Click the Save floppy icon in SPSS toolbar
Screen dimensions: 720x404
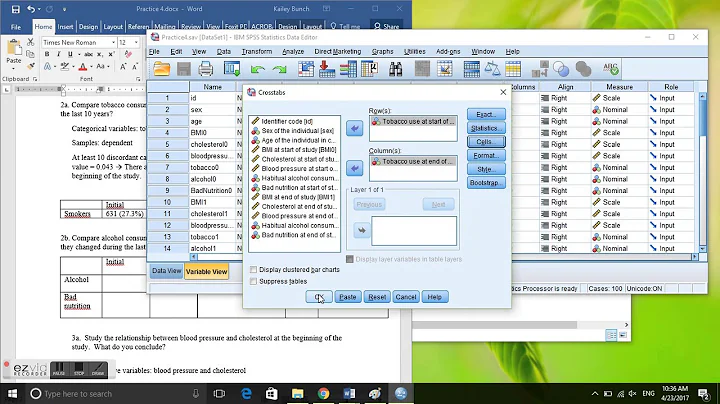click(x=184, y=69)
